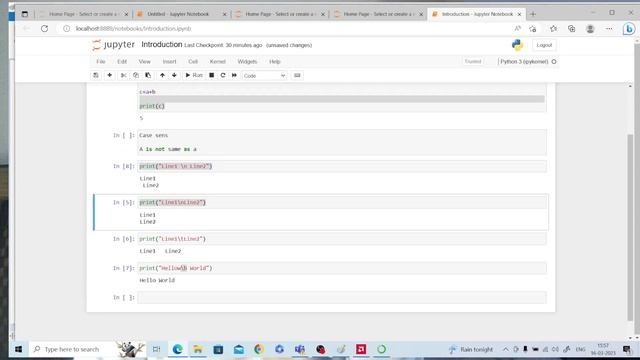Screen dimensions: 640x360
Task: Open a new browser tab
Action: (x=533, y=14)
